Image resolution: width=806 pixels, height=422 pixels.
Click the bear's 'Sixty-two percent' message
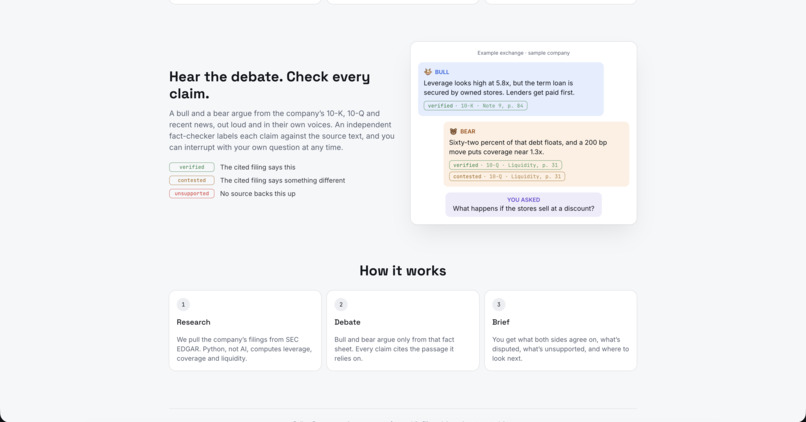[528, 147]
